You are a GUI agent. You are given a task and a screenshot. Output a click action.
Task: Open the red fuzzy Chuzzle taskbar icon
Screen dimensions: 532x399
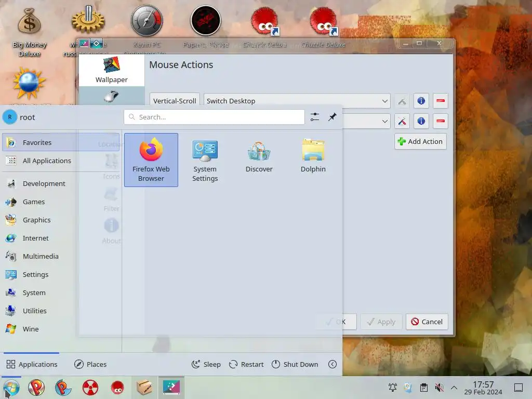pyautogui.click(x=117, y=388)
